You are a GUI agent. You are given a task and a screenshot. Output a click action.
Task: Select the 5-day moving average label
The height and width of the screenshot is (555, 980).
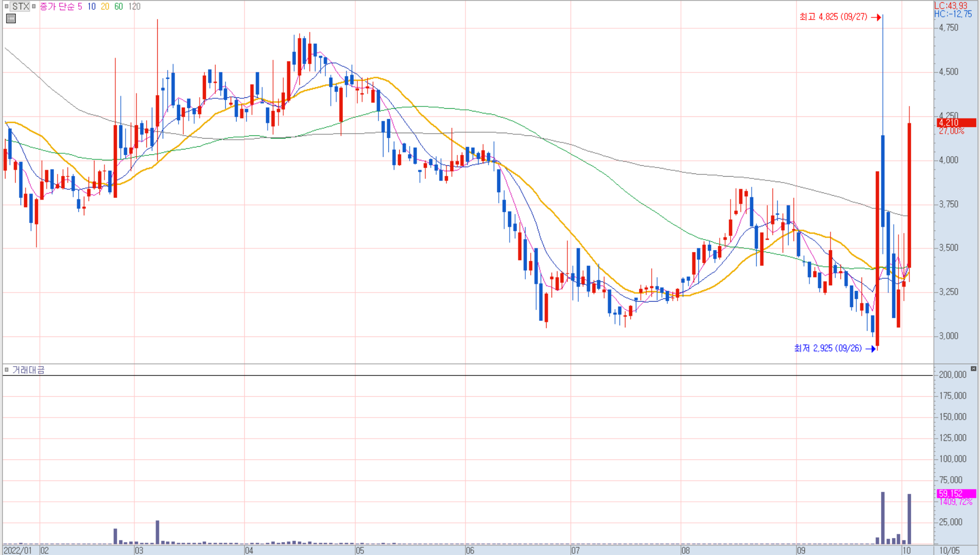pyautogui.click(x=80, y=6)
